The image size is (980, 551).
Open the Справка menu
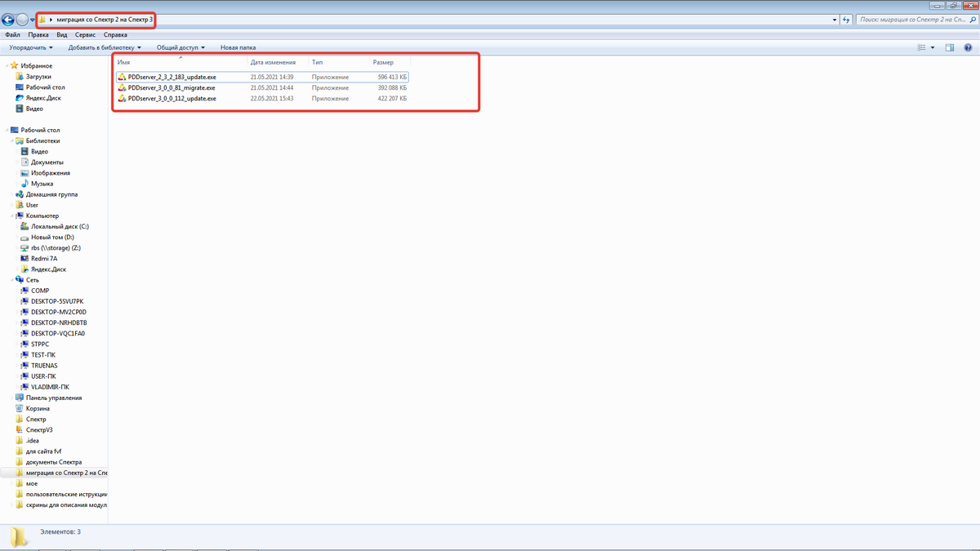tap(115, 35)
